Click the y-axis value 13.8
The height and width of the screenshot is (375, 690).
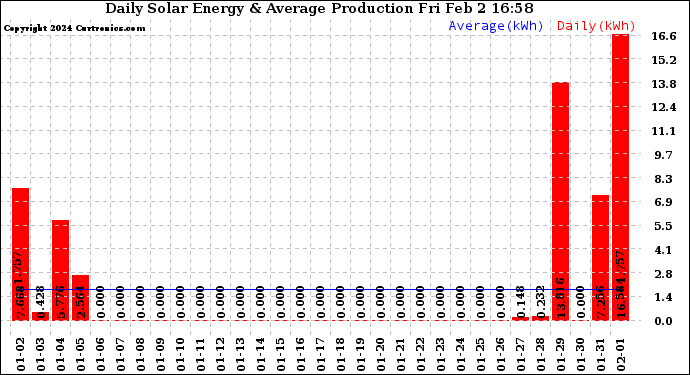pyautogui.click(x=664, y=84)
